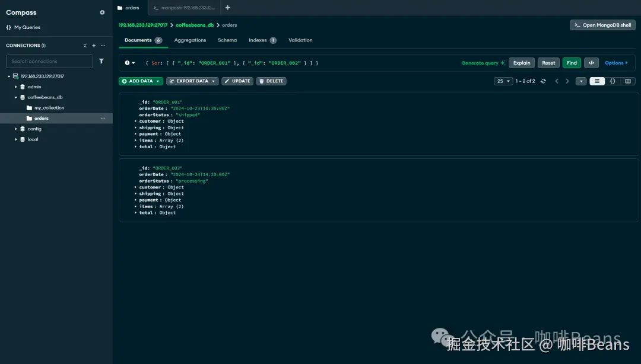Image resolution: width=641 pixels, height=364 pixels.
Task: Expand shipping field in ORDER_001
Action: (x=136, y=128)
